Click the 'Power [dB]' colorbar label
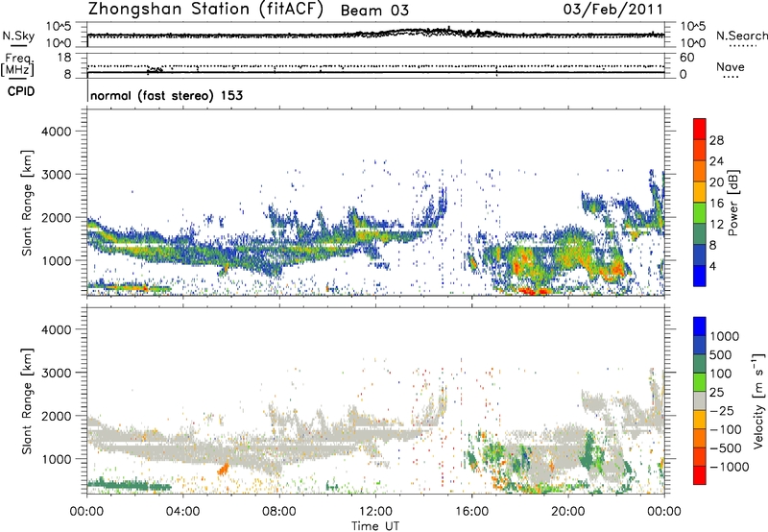 (x=732, y=203)
